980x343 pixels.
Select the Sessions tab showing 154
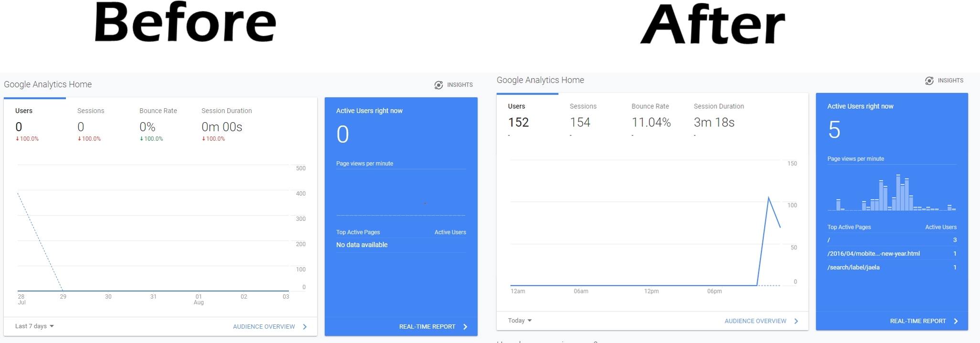click(x=580, y=117)
